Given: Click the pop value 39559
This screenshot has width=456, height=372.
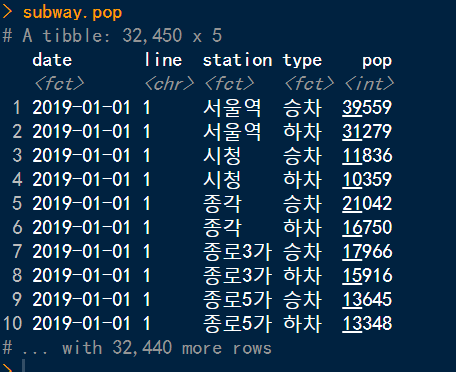Looking at the screenshot, I should (367, 107).
